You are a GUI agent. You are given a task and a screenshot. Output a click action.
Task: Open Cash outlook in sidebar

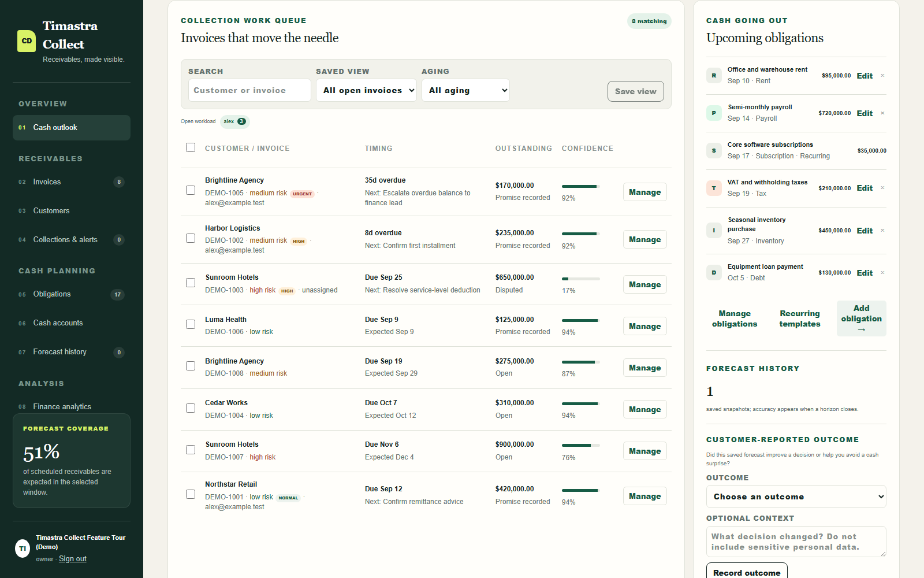(72, 128)
